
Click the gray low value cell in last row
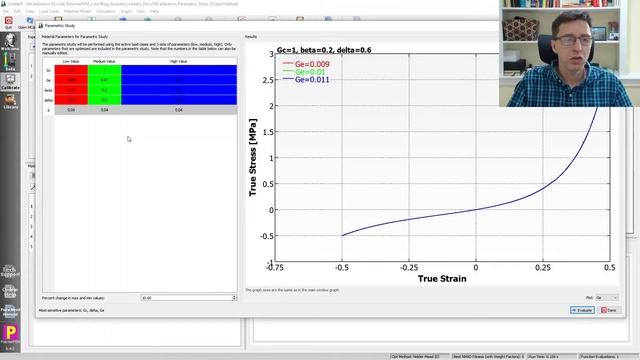point(71,110)
